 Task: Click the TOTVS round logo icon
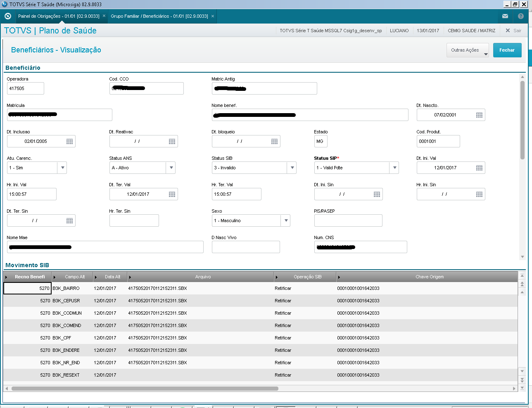click(7, 16)
